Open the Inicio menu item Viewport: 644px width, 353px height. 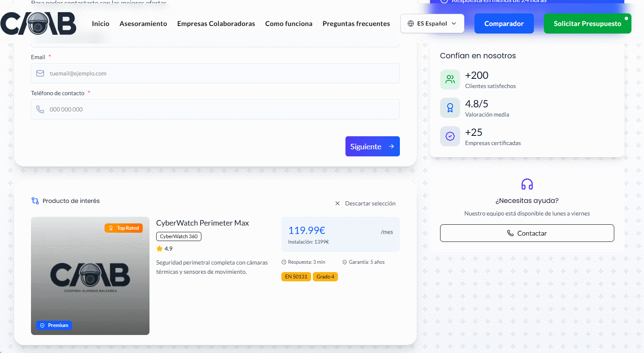coord(100,23)
